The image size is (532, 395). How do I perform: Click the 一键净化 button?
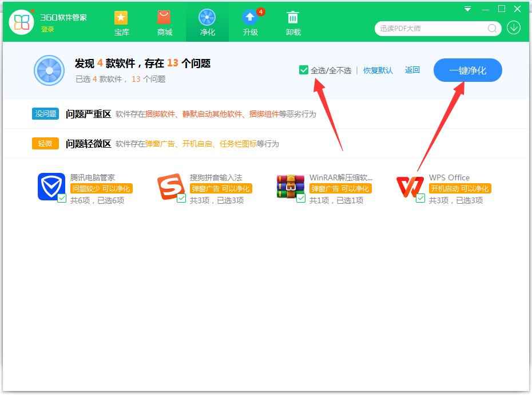click(x=467, y=70)
